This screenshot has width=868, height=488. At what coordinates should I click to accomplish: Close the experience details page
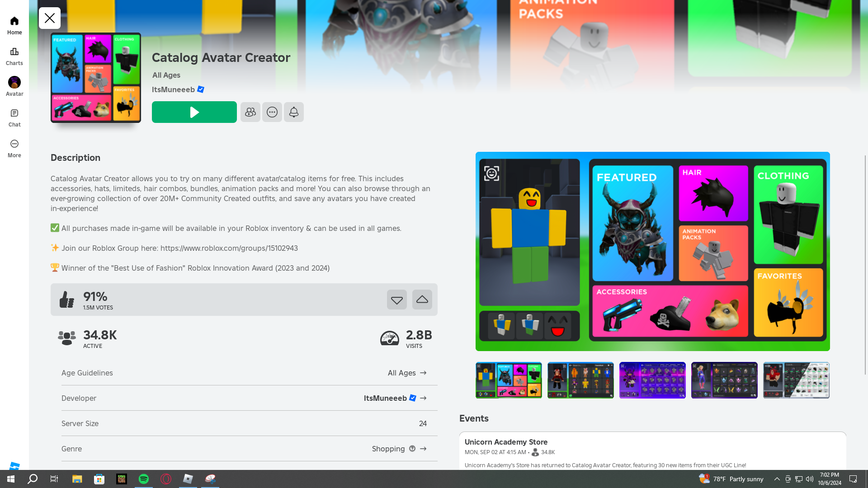click(x=50, y=18)
